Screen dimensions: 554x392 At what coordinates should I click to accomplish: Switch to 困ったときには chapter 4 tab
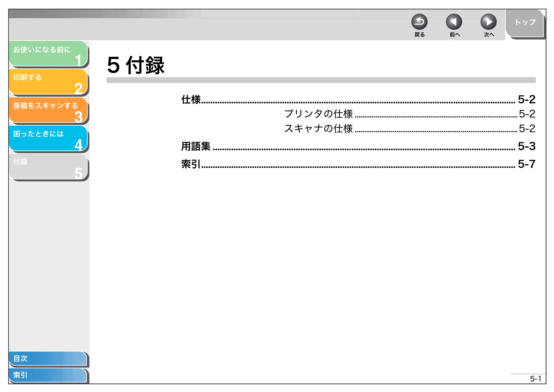[48, 139]
